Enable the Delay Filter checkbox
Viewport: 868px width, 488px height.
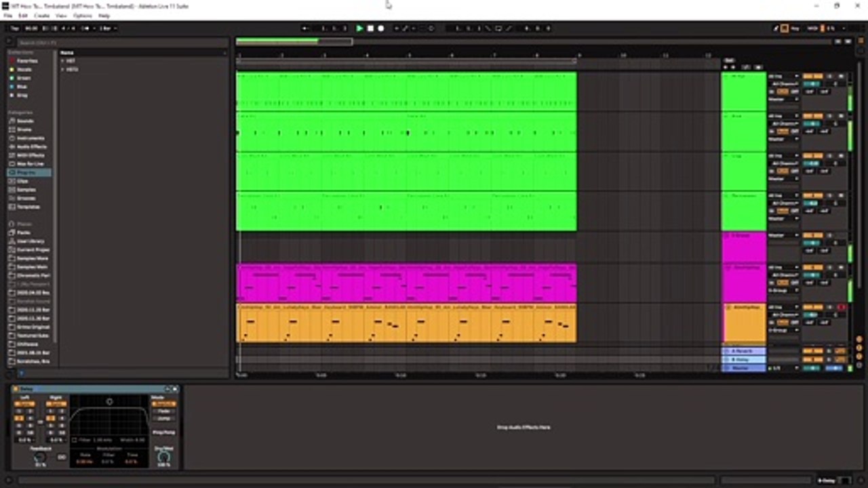pyautogui.click(x=75, y=441)
